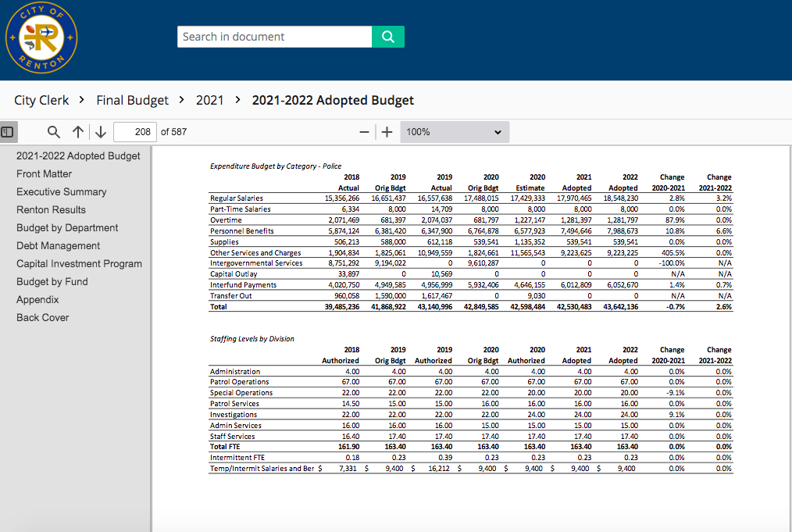Go to Appendix section
792x532 pixels.
coord(39,299)
